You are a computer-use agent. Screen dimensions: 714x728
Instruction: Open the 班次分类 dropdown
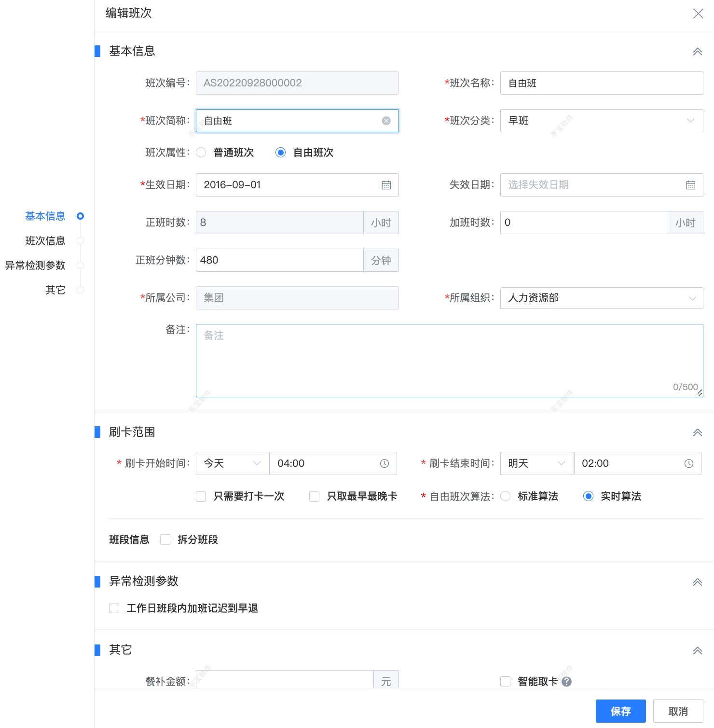coord(601,121)
